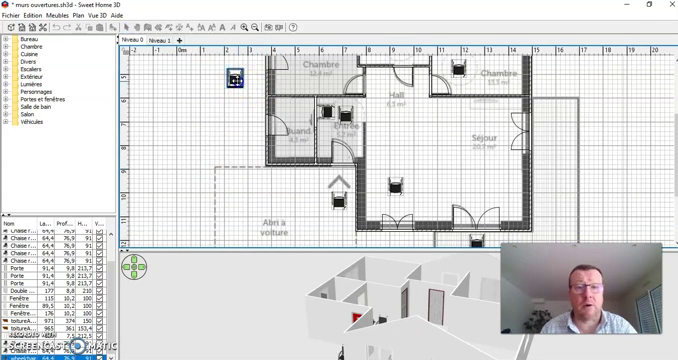Sort furniture list by H... height column
Viewport: 678px width, 360px height.
[x=83, y=223]
